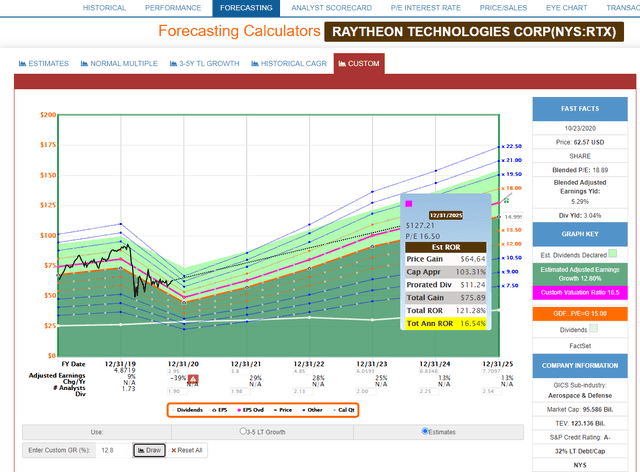
Task: Edit the 12/31/24 earnings estimate field
Action: [429, 371]
